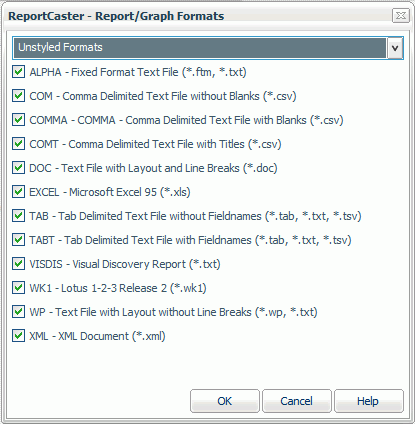The height and width of the screenshot is (424, 415).
Task: Open the Help button
Action: click(369, 401)
